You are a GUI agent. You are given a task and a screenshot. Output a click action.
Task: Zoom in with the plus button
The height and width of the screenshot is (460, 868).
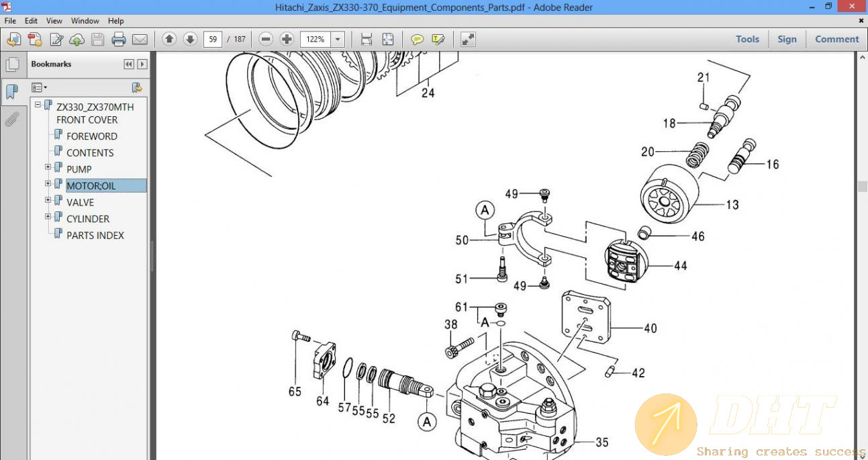(x=287, y=39)
